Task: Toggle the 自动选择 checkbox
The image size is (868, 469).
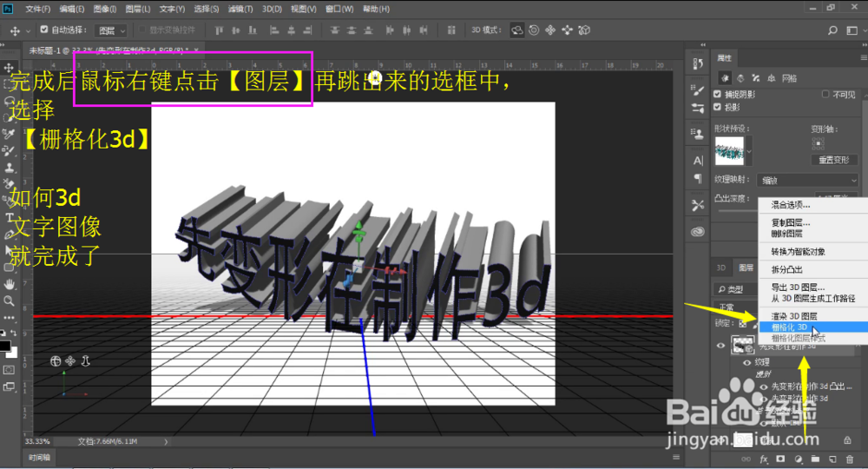Action: pyautogui.click(x=44, y=30)
